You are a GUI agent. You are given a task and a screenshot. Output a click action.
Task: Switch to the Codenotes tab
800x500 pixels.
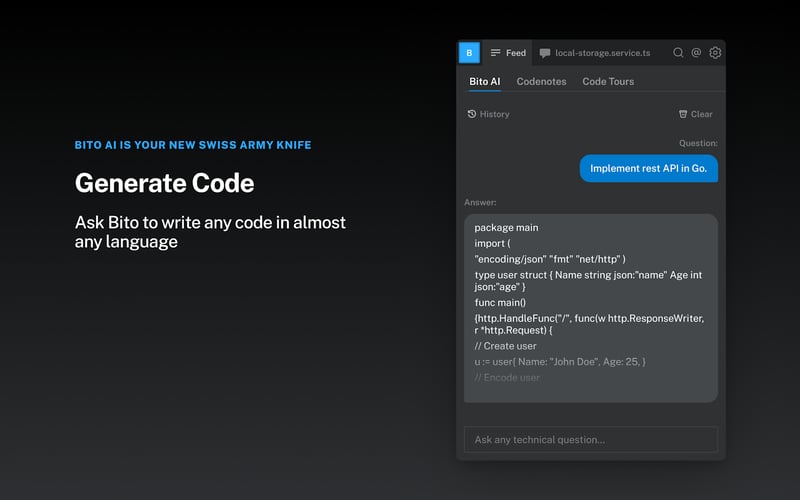point(541,82)
